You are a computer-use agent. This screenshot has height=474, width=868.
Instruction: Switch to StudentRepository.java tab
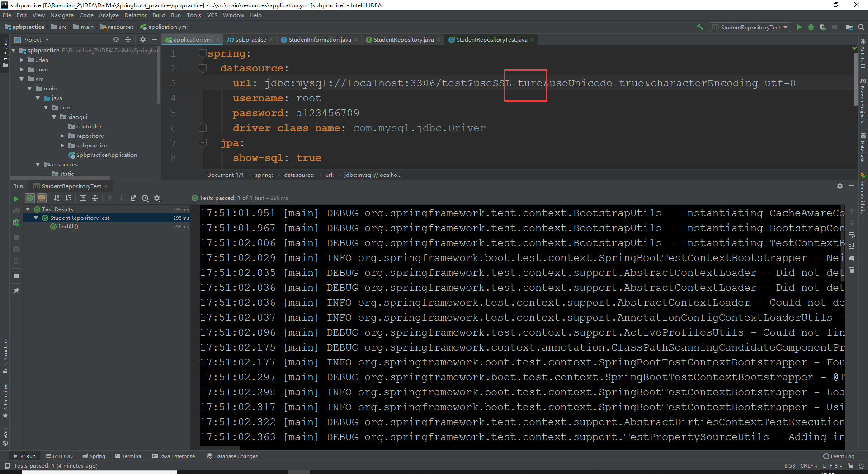(403, 40)
